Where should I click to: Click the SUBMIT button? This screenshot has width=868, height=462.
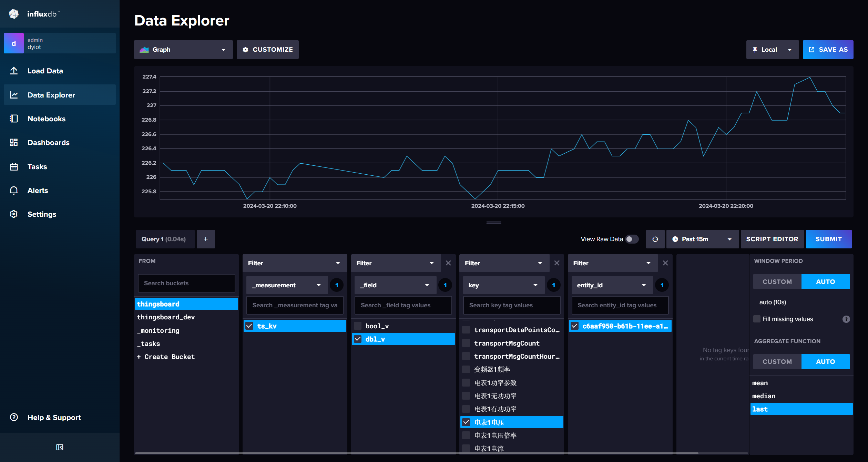pyautogui.click(x=829, y=239)
